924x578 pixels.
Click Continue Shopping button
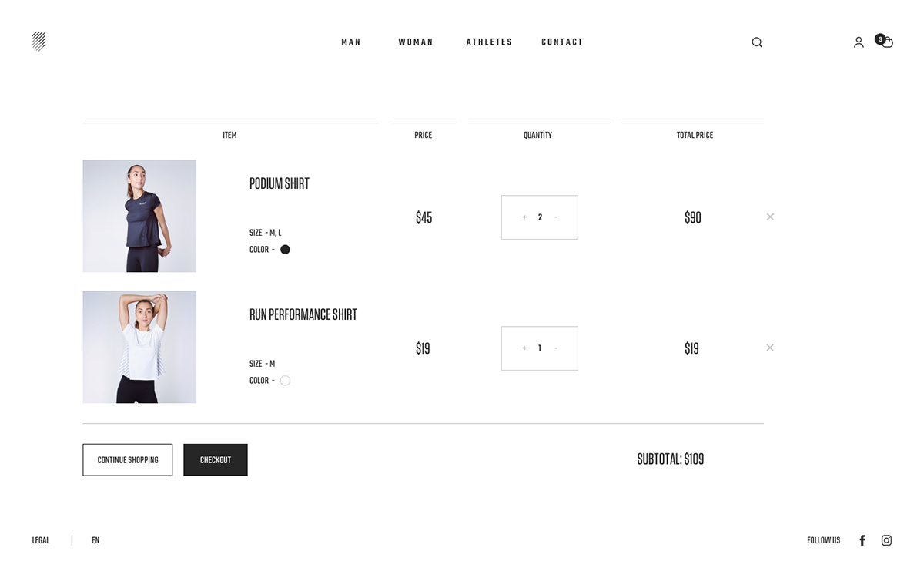pos(128,460)
